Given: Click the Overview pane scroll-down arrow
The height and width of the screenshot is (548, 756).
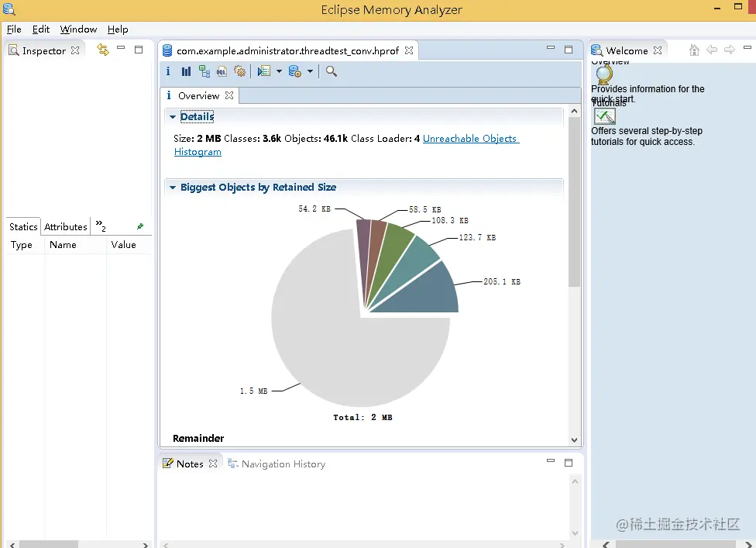Looking at the screenshot, I should [574, 439].
